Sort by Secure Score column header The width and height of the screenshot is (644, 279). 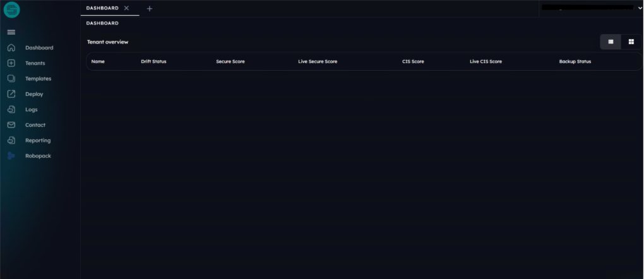pos(230,62)
